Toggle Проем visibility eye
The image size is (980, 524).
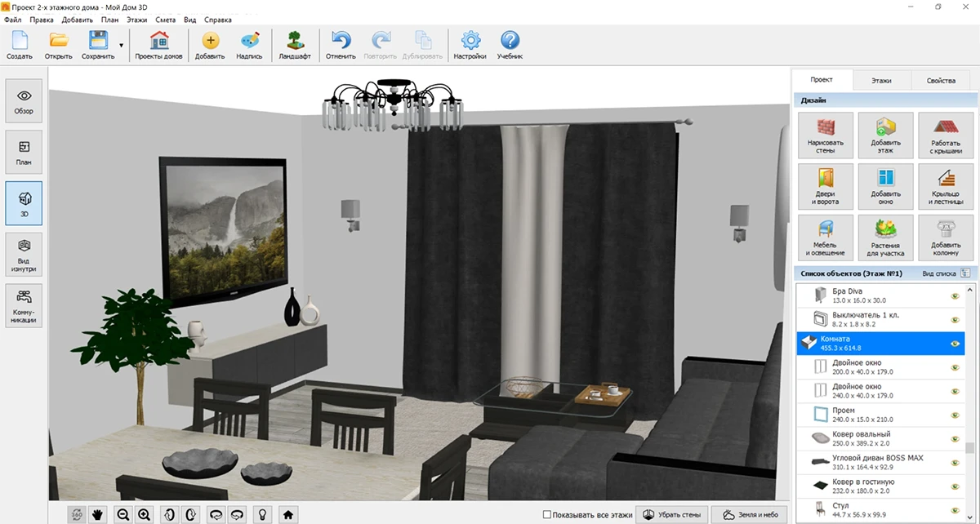(x=955, y=415)
